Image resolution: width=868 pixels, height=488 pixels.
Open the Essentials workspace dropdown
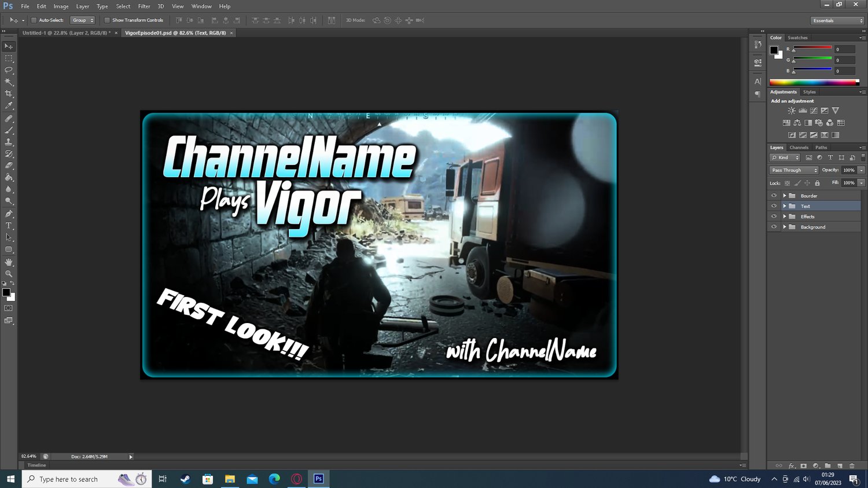837,20
